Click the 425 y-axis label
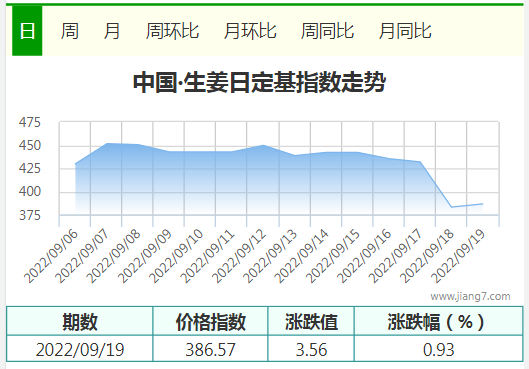This screenshot has width=529, height=369. click(x=30, y=168)
